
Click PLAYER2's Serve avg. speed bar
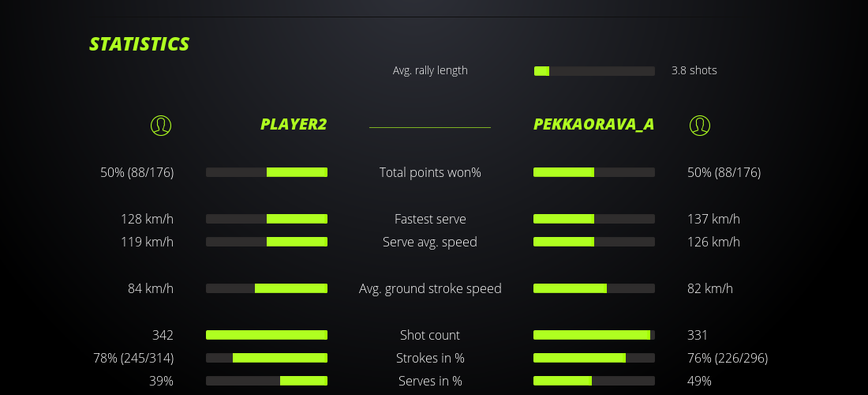pyautogui.click(x=267, y=242)
